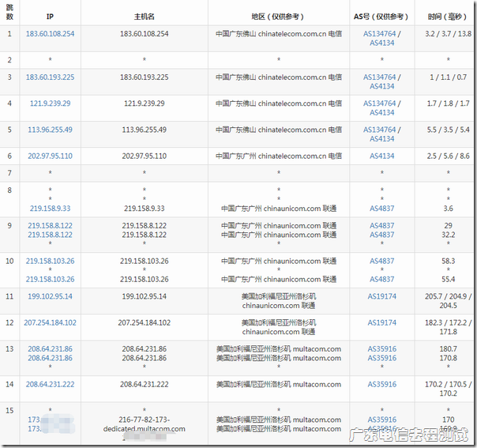The width and height of the screenshot is (477, 448).
Task: Open the blue IP link 208.64.231.222
Action: (x=51, y=384)
